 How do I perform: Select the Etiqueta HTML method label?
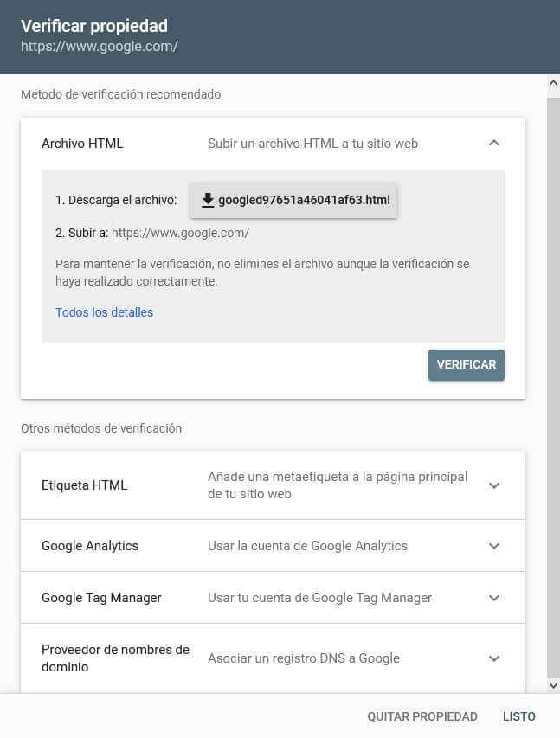(x=84, y=485)
